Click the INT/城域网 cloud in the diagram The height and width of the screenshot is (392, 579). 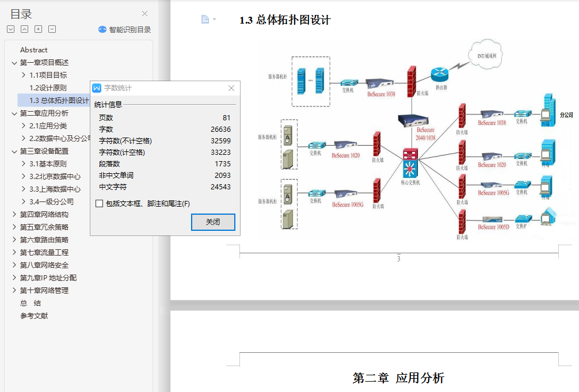(x=486, y=55)
